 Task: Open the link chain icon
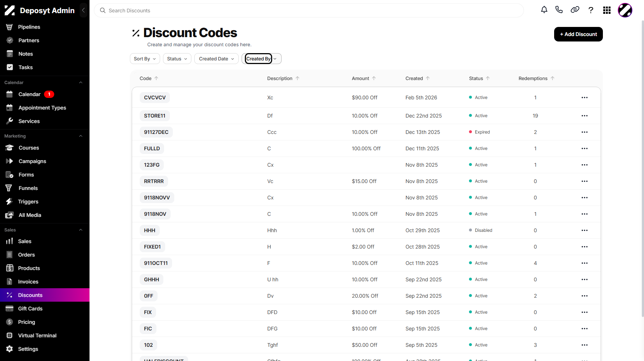pyautogui.click(x=575, y=10)
